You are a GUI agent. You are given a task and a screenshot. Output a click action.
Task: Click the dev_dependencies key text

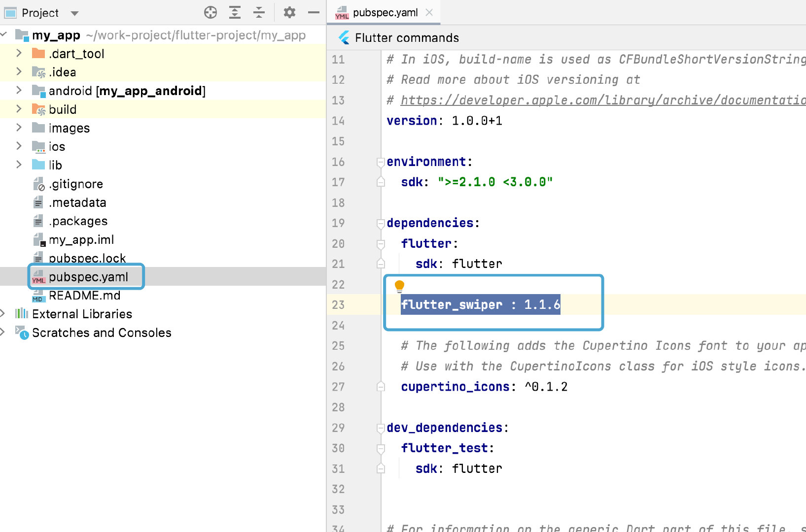(x=444, y=428)
